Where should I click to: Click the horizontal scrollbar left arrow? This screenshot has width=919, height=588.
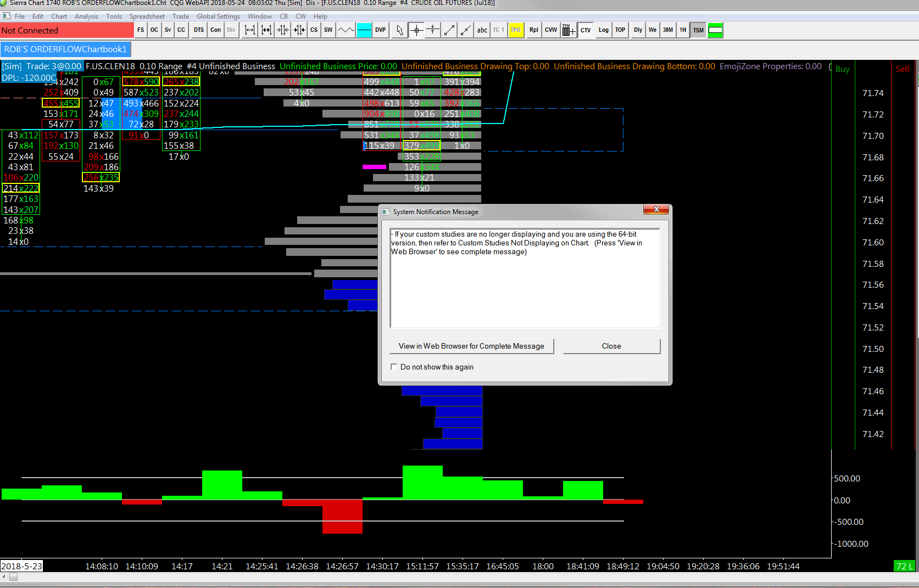click(x=4, y=576)
